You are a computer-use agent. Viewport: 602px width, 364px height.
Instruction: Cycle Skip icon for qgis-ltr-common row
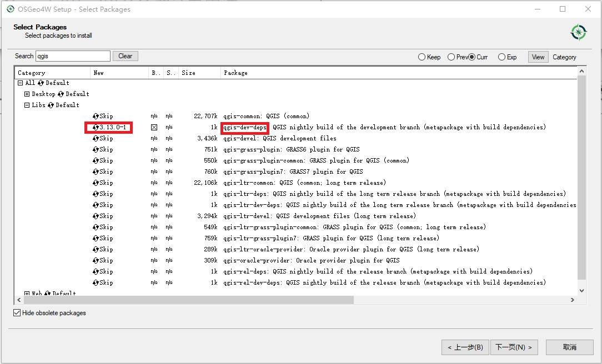(x=96, y=183)
